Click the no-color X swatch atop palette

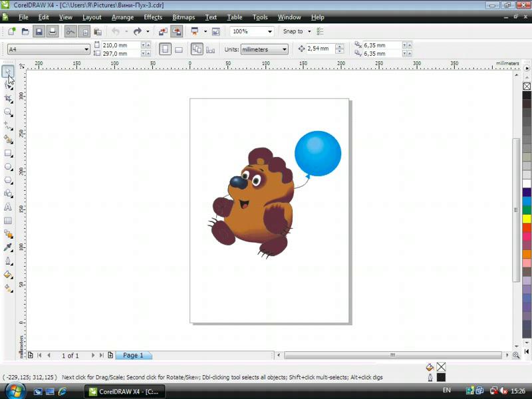(x=527, y=86)
